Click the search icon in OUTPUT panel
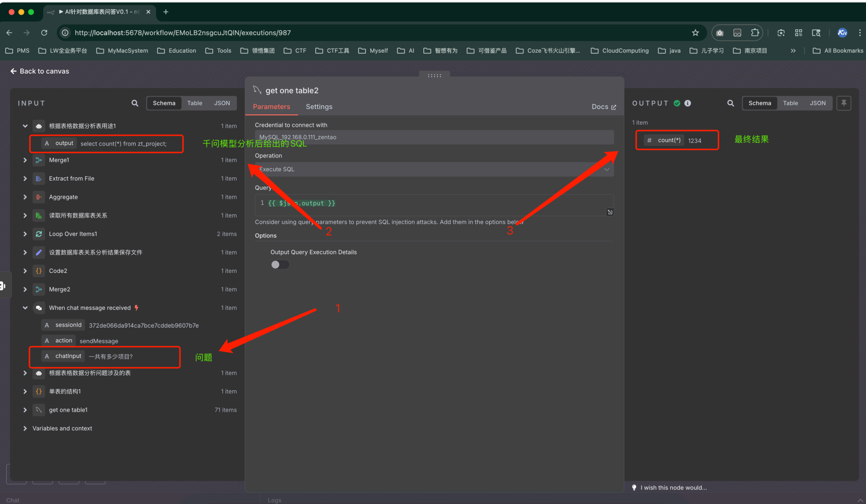Viewport: 866px width, 504px height. 730,103
